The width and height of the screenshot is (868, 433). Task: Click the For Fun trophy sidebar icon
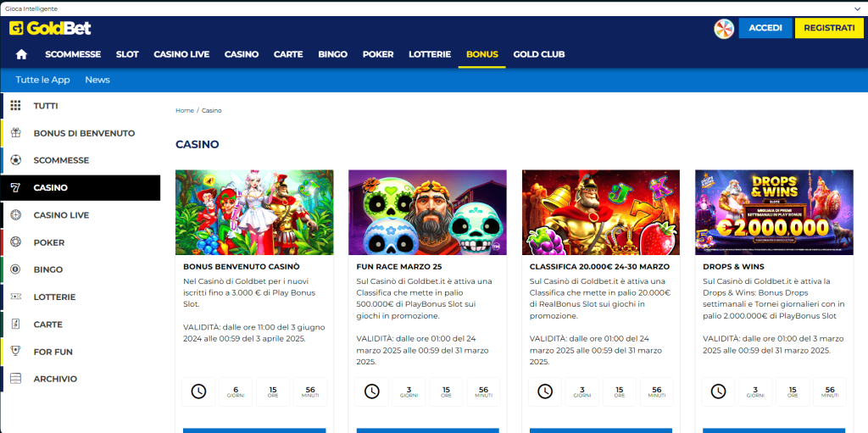(15, 352)
